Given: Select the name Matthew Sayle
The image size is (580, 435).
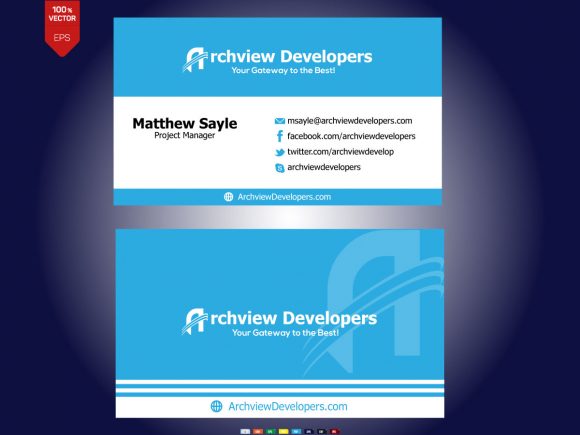Looking at the screenshot, I should click(185, 124).
